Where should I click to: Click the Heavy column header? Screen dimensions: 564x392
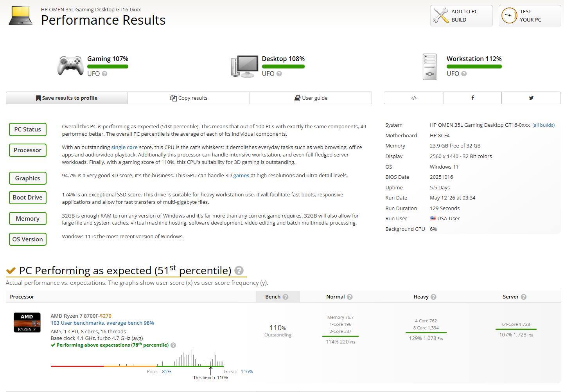(x=425, y=297)
